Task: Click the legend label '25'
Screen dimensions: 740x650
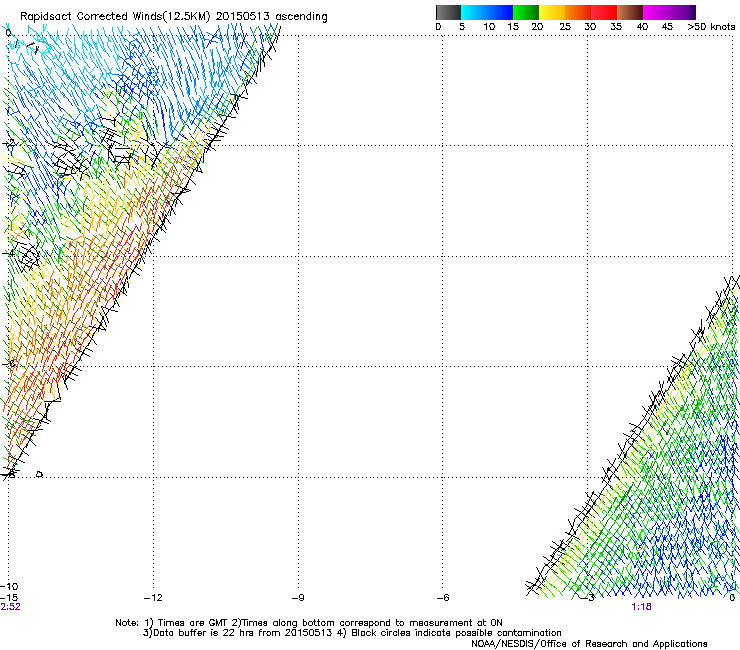Action: [x=564, y=27]
